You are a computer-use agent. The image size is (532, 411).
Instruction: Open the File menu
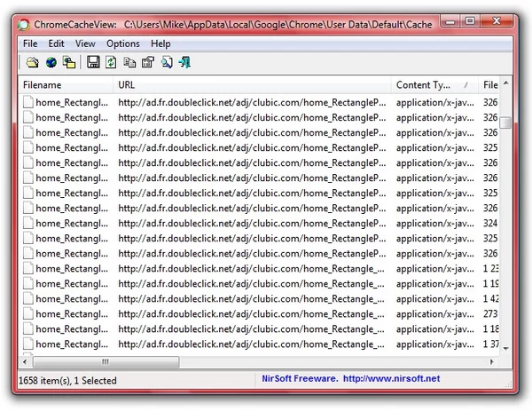click(x=30, y=43)
